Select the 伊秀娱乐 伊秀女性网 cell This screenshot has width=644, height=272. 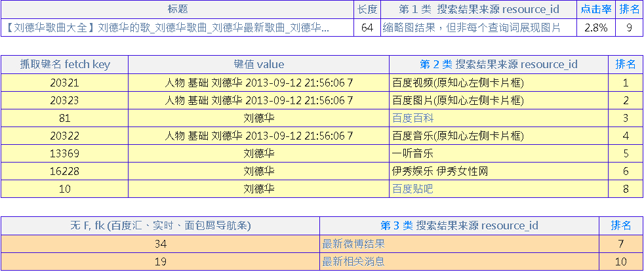click(x=498, y=171)
